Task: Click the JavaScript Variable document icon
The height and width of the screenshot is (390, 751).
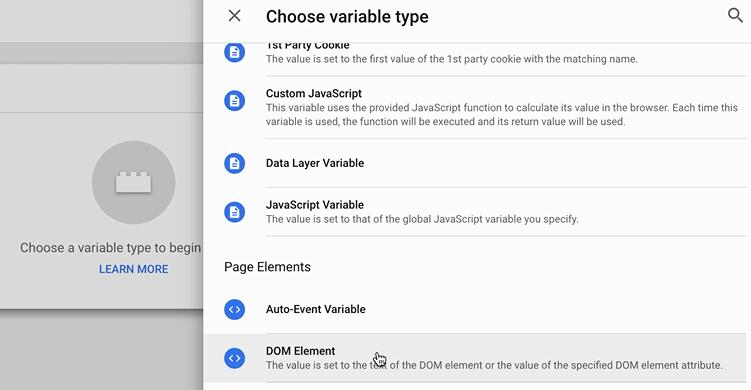Action: pos(234,212)
